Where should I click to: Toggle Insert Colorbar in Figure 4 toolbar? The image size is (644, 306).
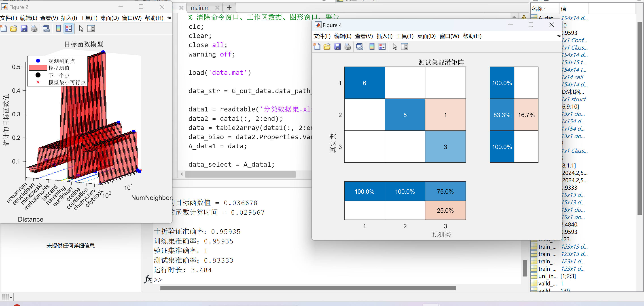pos(372,47)
